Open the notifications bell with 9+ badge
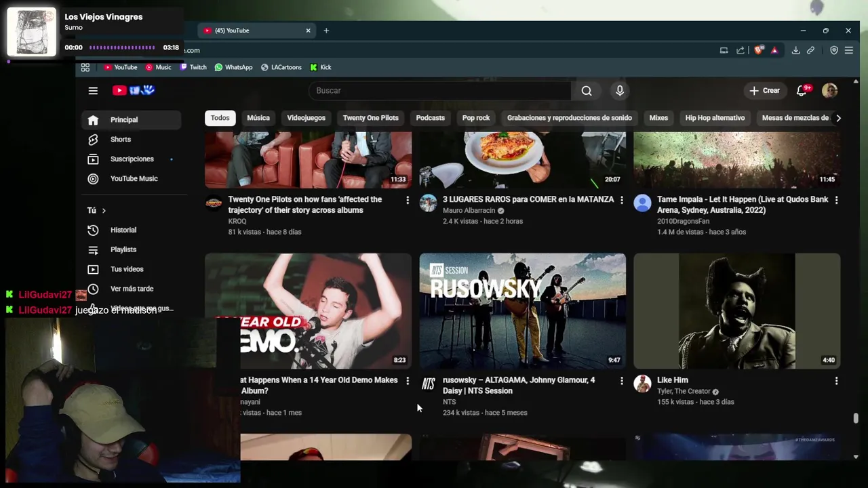Viewport: 868px width, 488px height. 802,90
